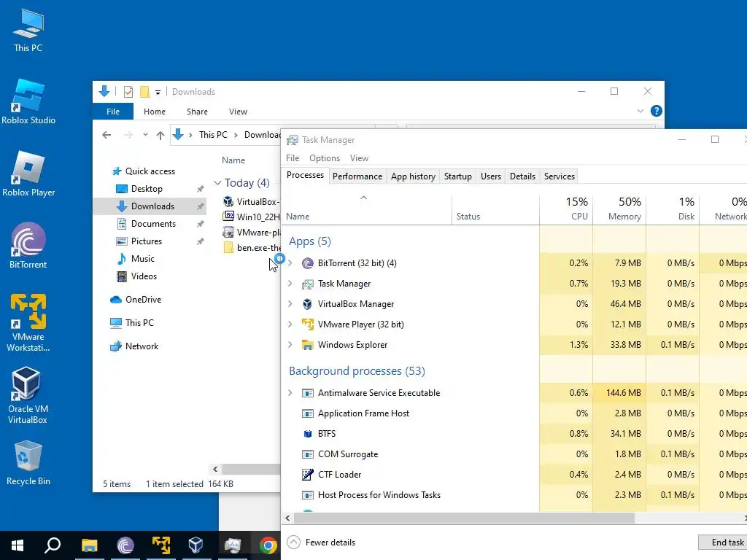Image resolution: width=747 pixels, height=560 pixels.
Task: Open the Startup tab
Action: [458, 176]
